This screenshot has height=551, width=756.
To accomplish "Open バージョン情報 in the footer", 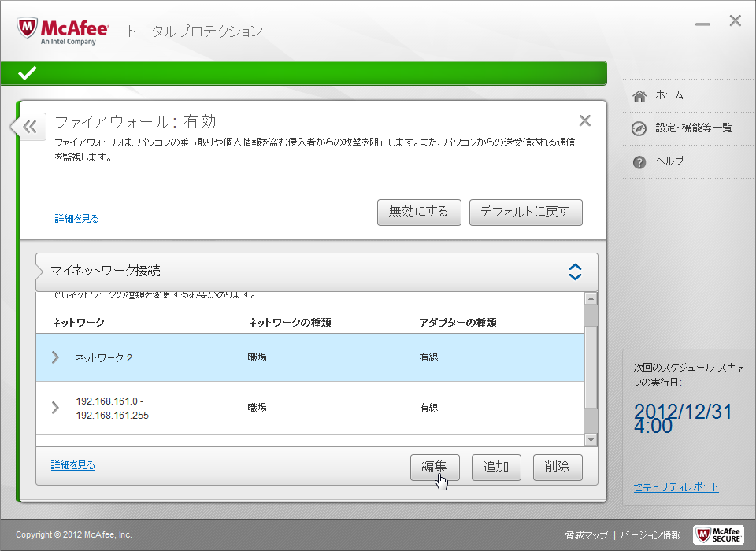I will tap(650, 534).
